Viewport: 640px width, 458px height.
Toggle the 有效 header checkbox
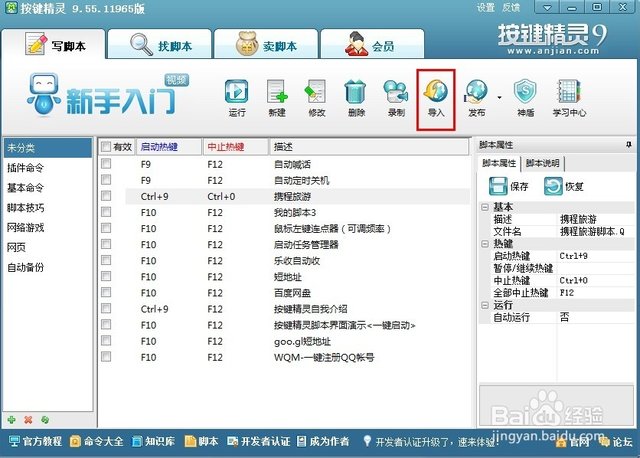[106, 147]
